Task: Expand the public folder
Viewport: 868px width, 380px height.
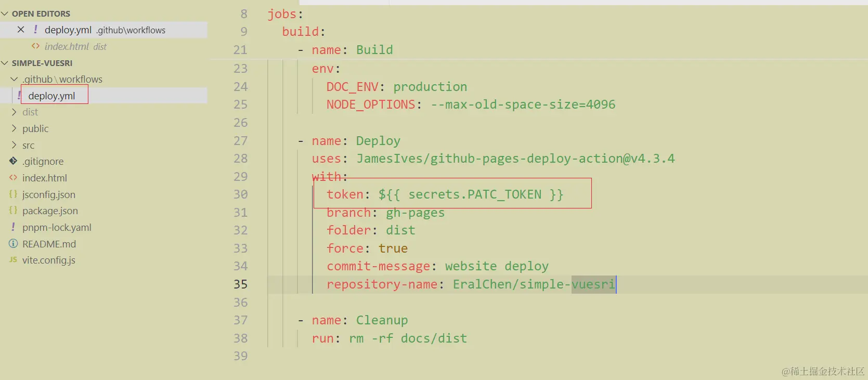Action: [14, 128]
